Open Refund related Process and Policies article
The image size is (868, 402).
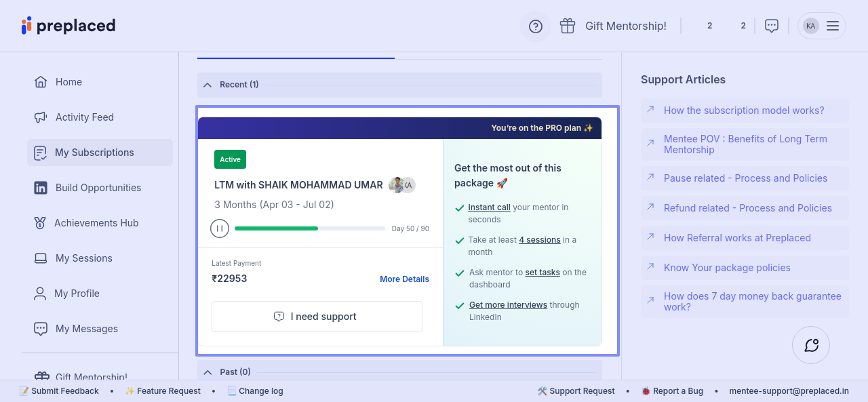(x=745, y=208)
